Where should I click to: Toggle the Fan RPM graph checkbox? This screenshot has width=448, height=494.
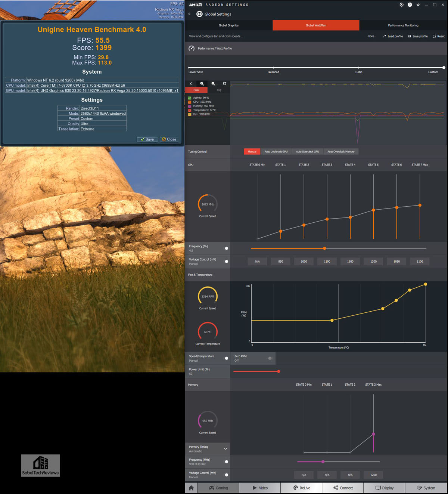[190, 114]
